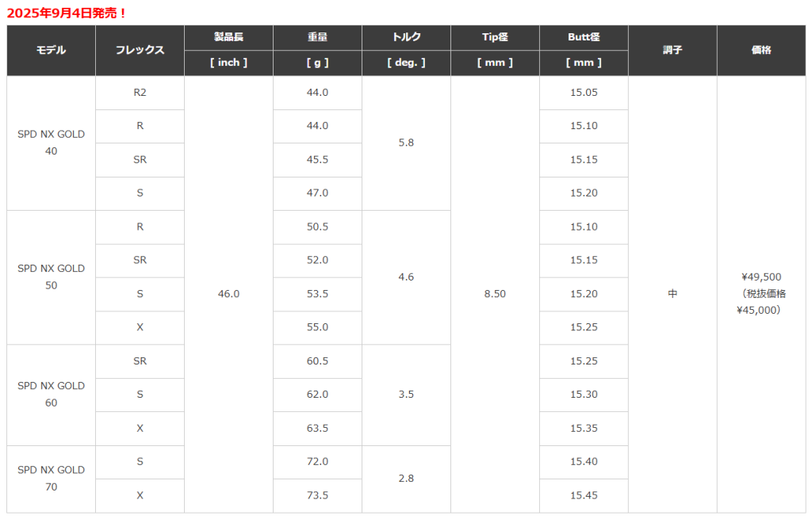
Task: Click the Butt径 column header
Action: (x=584, y=37)
